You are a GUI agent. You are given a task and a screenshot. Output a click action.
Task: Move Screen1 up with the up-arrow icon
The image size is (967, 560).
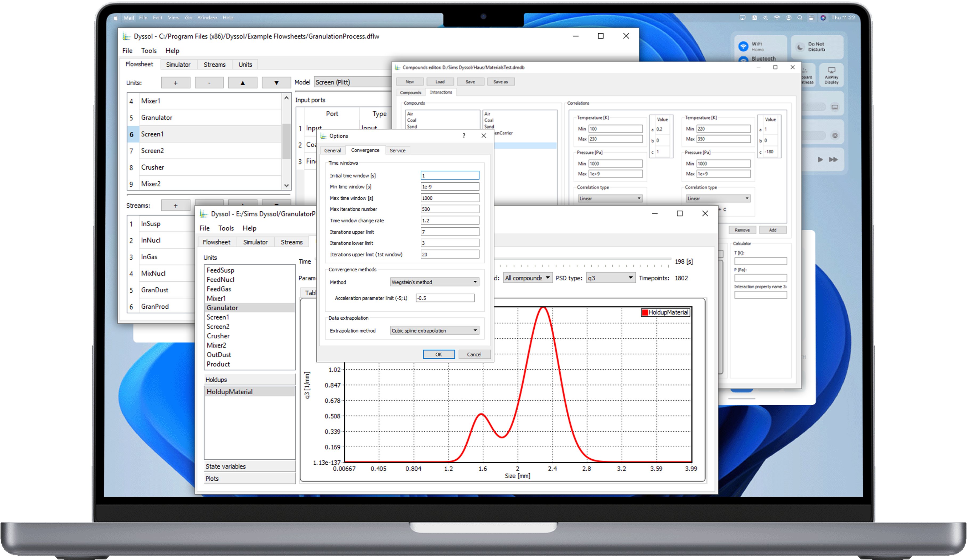pos(242,83)
